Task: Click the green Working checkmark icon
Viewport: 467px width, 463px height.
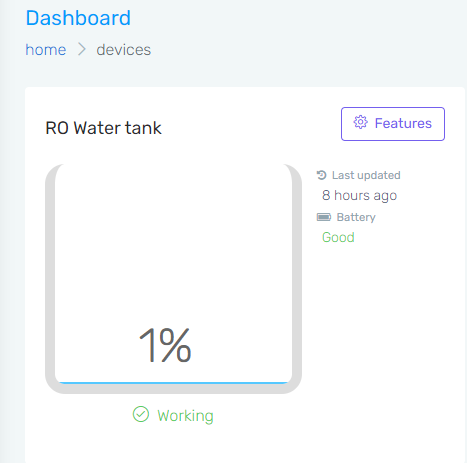Action: tap(141, 414)
